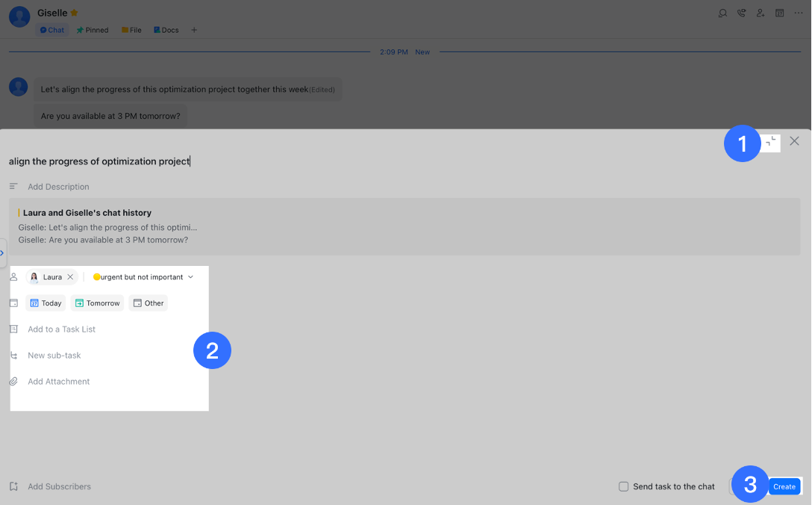Click the New sub-task arrow icon

[x=13, y=355]
